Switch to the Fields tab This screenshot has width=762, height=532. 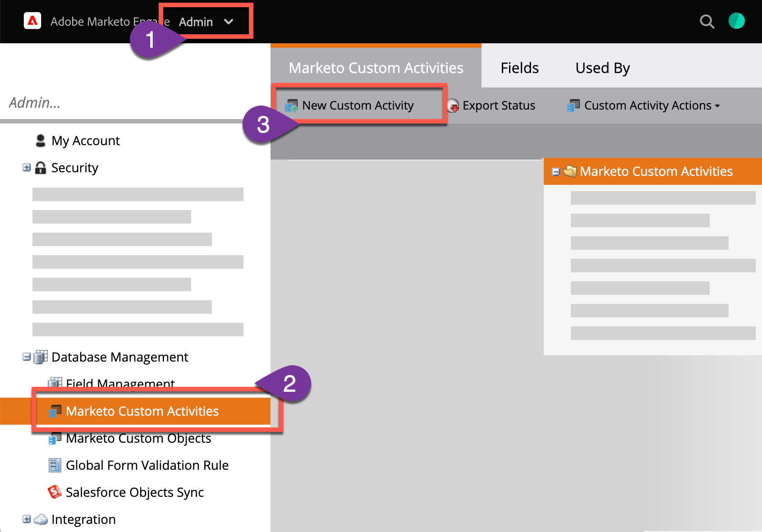(x=519, y=68)
